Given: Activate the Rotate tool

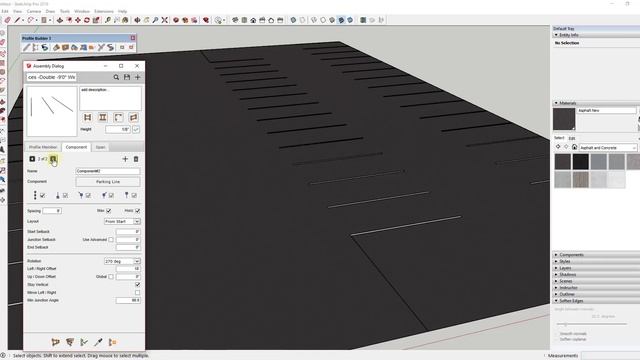Looking at the screenshot, I should (x=87, y=20).
